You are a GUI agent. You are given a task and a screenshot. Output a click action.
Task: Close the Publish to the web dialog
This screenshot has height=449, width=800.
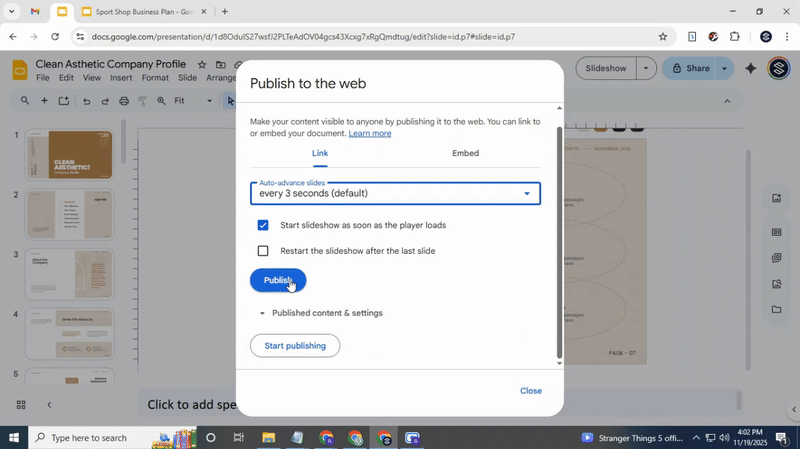tap(531, 391)
